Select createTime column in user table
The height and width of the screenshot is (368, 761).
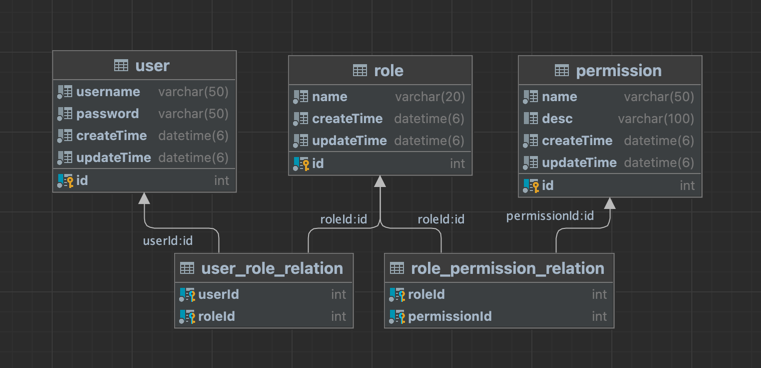tap(145, 136)
